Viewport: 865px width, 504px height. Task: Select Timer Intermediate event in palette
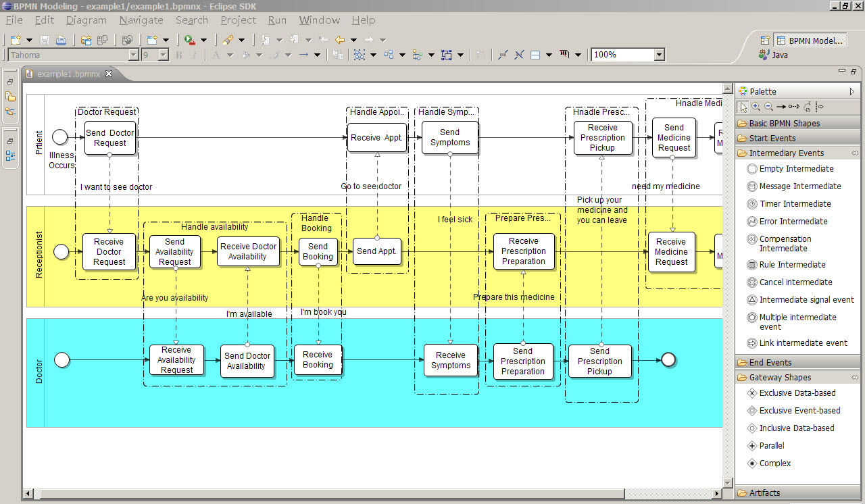tap(789, 204)
